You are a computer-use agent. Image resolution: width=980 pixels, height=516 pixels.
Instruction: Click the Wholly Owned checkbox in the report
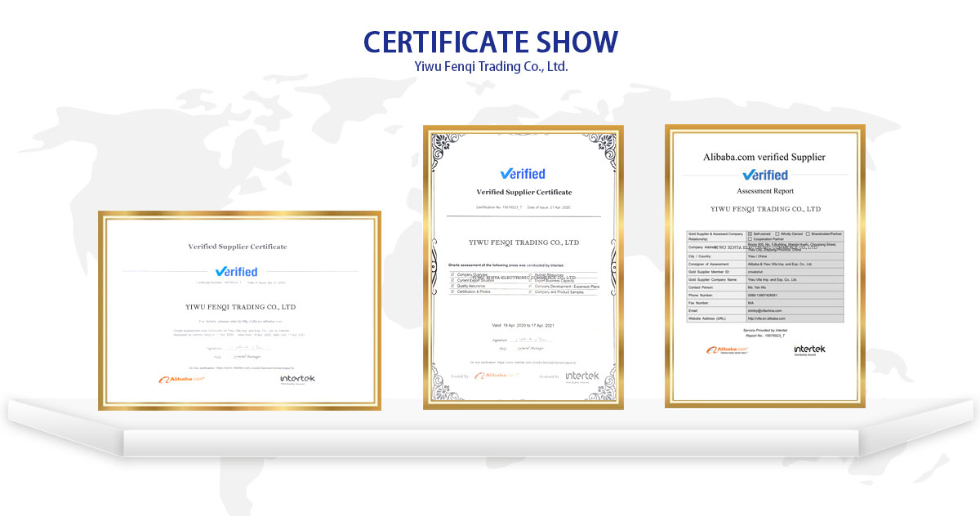(777, 234)
